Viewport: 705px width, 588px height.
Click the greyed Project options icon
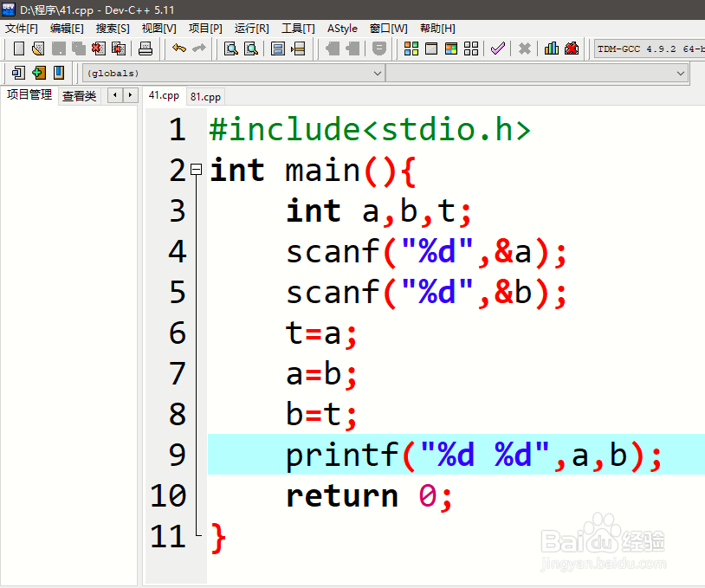click(x=379, y=48)
